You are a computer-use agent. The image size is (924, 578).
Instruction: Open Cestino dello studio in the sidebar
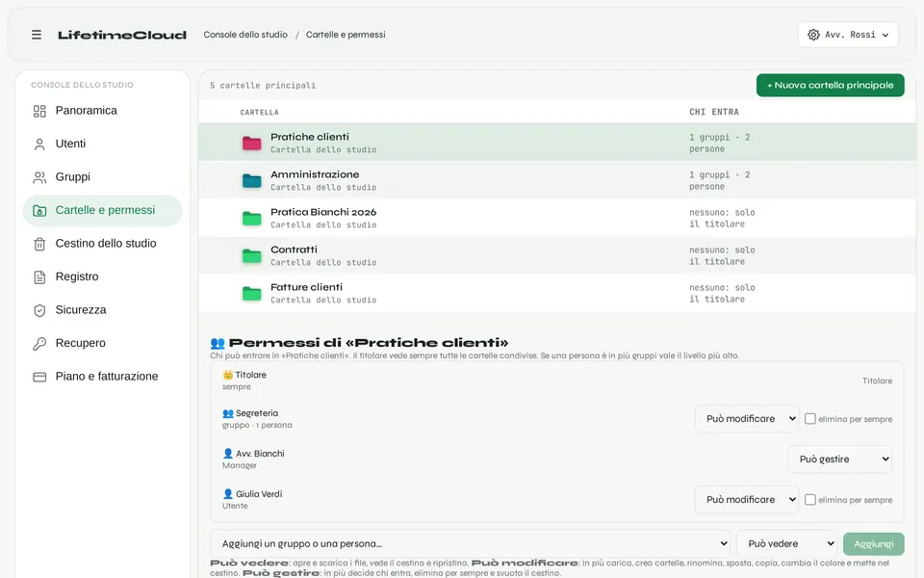click(x=103, y=244)
